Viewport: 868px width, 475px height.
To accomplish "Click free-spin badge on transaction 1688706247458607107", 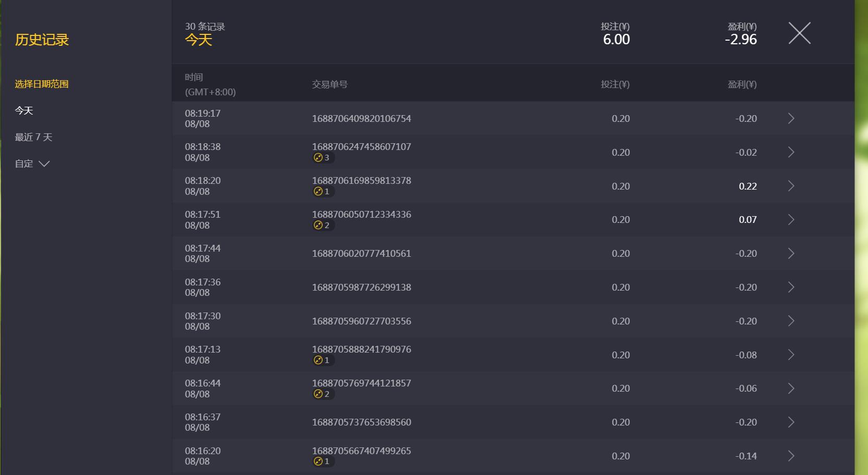I will [323, 158].
